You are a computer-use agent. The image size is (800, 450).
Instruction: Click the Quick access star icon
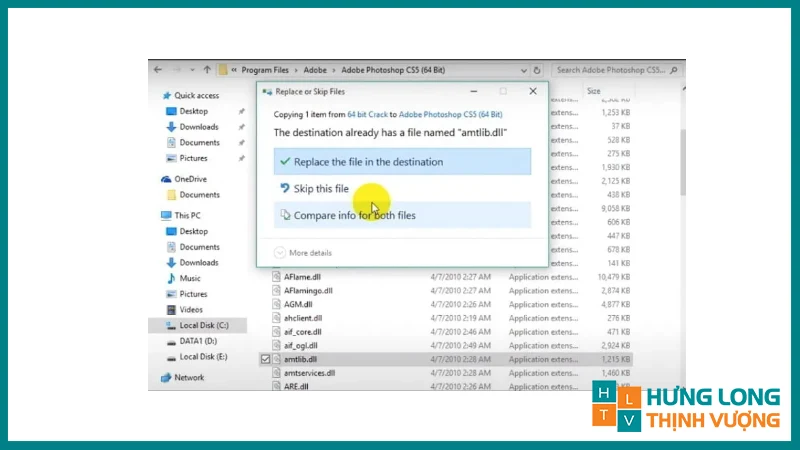pos(166,95)
